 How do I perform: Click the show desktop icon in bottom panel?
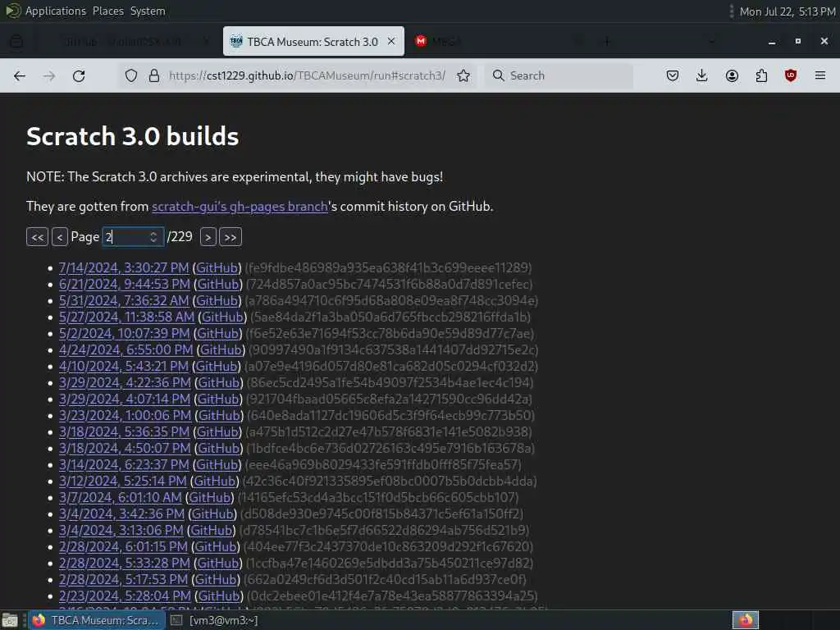click(x=9, y=620)
